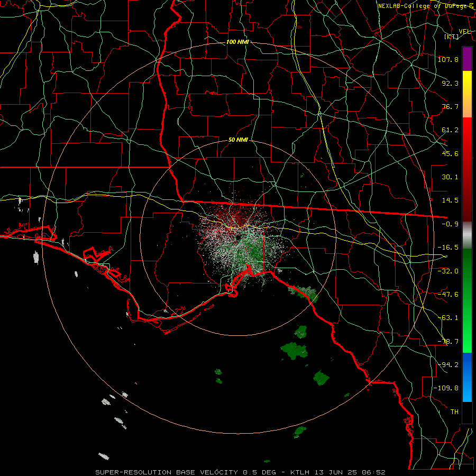Click the VEL legend title

pos(464,31)
